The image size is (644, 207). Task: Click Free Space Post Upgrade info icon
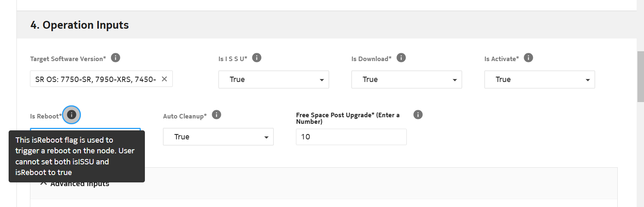tap(418, 115)
